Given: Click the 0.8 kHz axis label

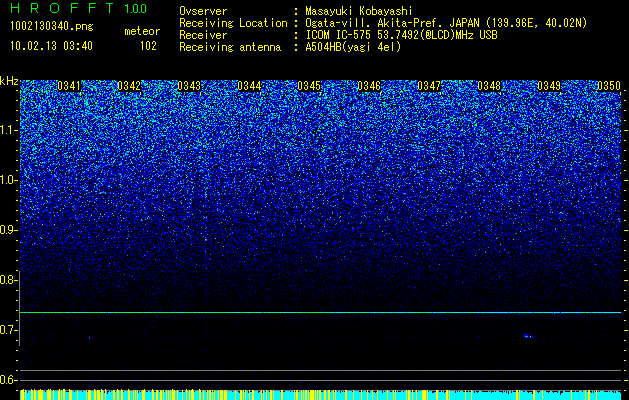Looking at the screenshot, I should coord(8,280).
